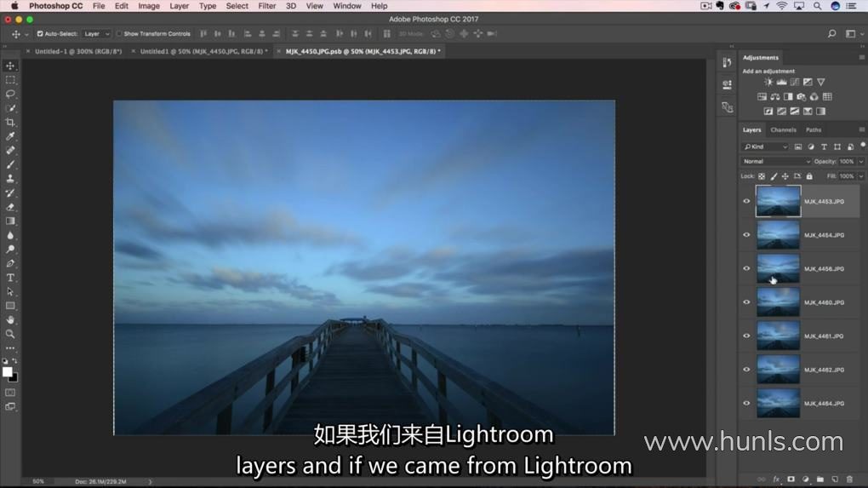Hide the MJK_4460.JPG layer
Image resolution: width=868 pixels, height=488 pixels.
pos(746,302)
